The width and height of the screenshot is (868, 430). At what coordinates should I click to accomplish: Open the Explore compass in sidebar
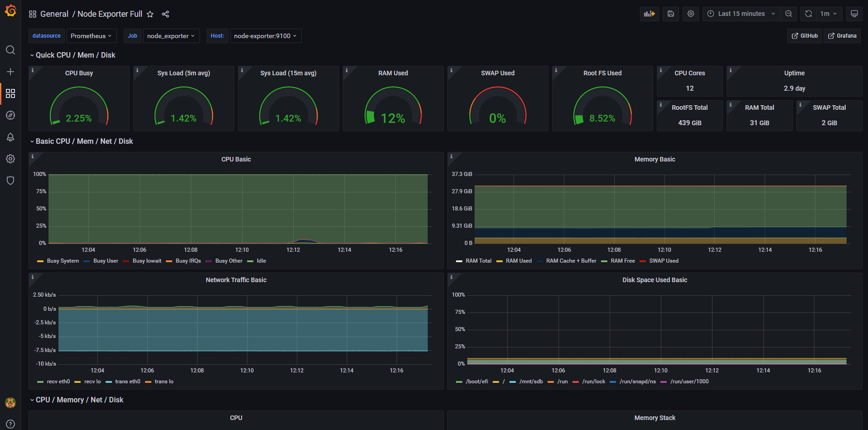click(x=10, y=115)
